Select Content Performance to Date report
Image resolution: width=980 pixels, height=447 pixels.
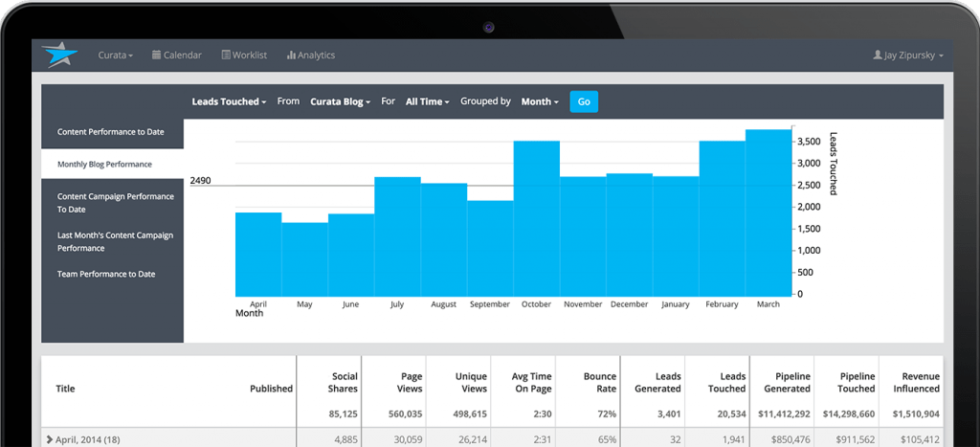(110, 132)
